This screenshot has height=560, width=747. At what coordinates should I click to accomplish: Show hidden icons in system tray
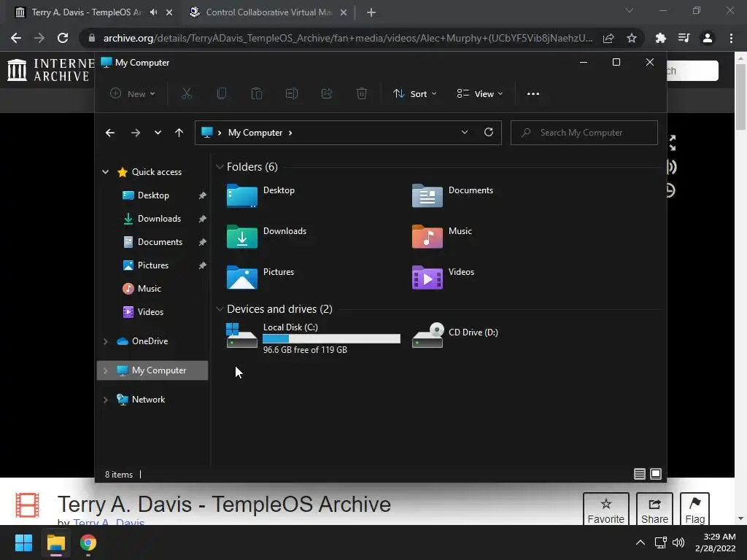(x=640, y=542)
